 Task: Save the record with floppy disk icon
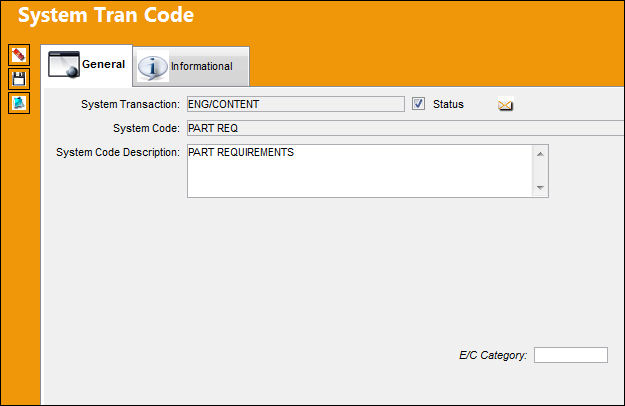pos(19,79)
